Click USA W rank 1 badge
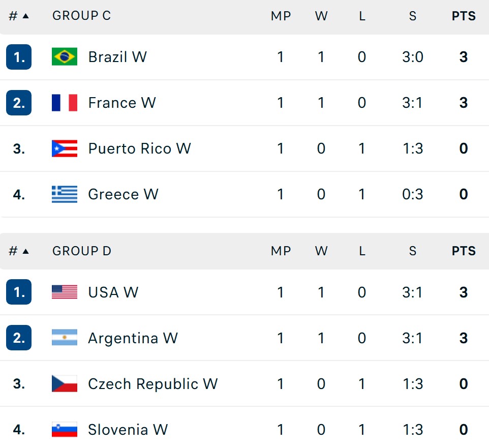This screenshot has width=489, height=448. 19,292
